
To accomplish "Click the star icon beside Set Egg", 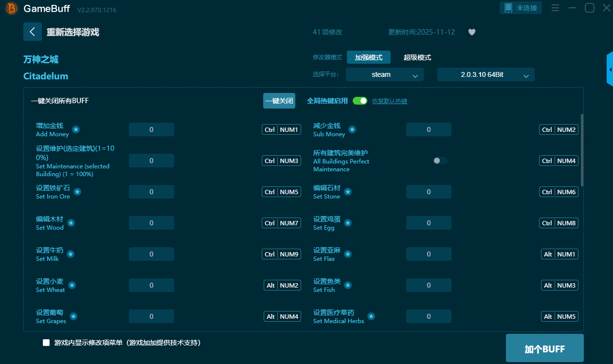I will coord(348,223).
